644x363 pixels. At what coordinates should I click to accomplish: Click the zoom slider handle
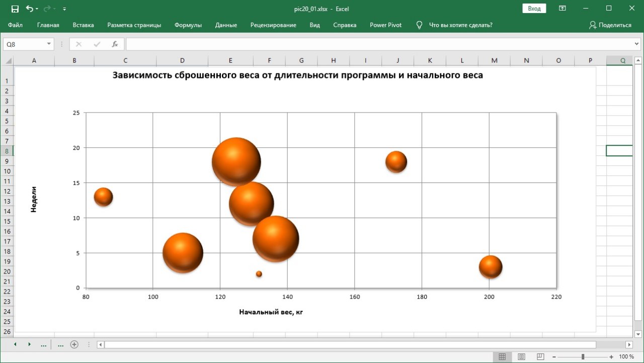coord(583,356)
